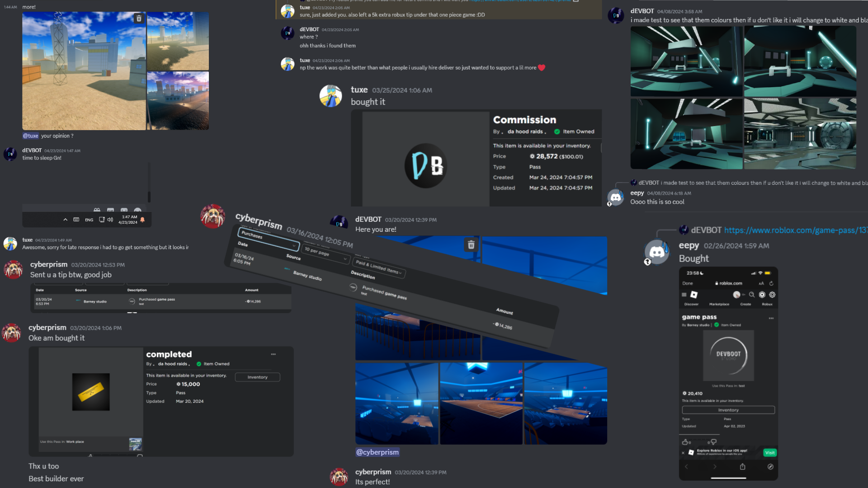
Task: Tap AA text size icon in phone browser
Action: click(x=761, y=283)
